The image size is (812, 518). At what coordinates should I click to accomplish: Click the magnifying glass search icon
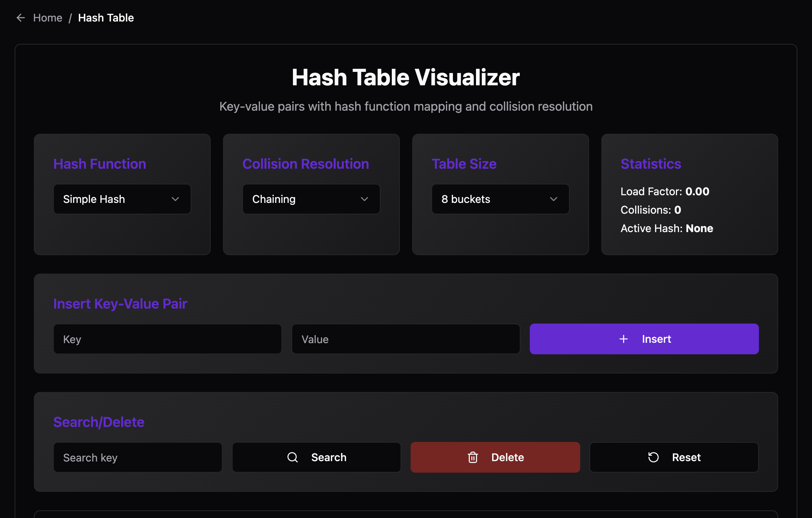[293, 457]
